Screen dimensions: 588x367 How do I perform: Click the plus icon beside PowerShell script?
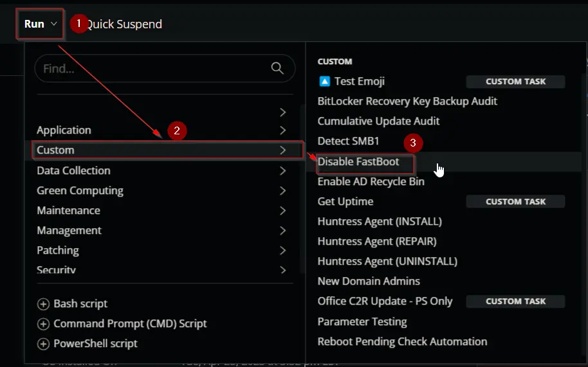[43, 343]
